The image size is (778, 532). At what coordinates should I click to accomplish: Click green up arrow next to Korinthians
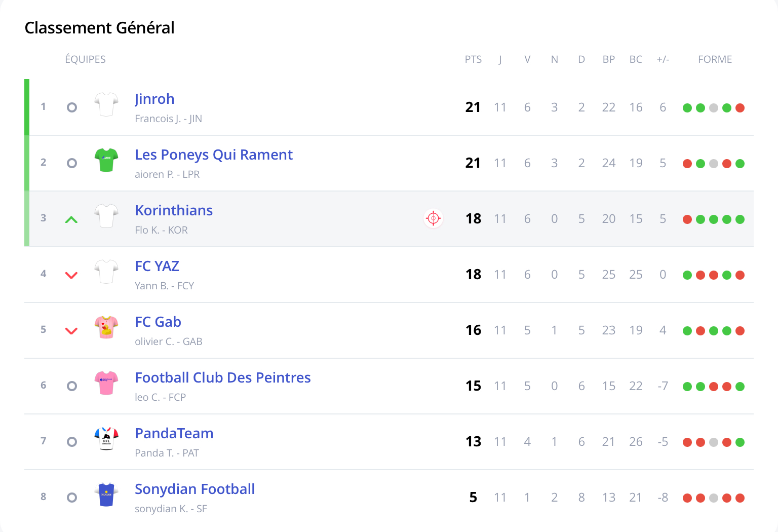pos(71,219)
